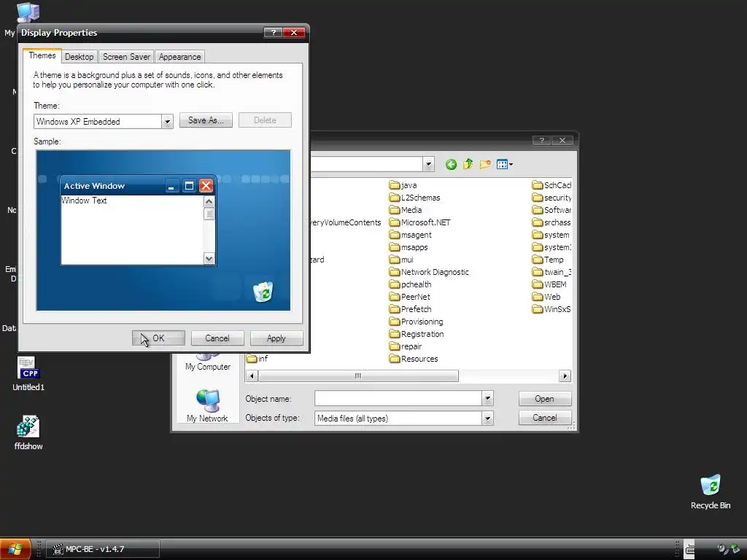Switch to the Appearance tab

click(x=179, y=57)
